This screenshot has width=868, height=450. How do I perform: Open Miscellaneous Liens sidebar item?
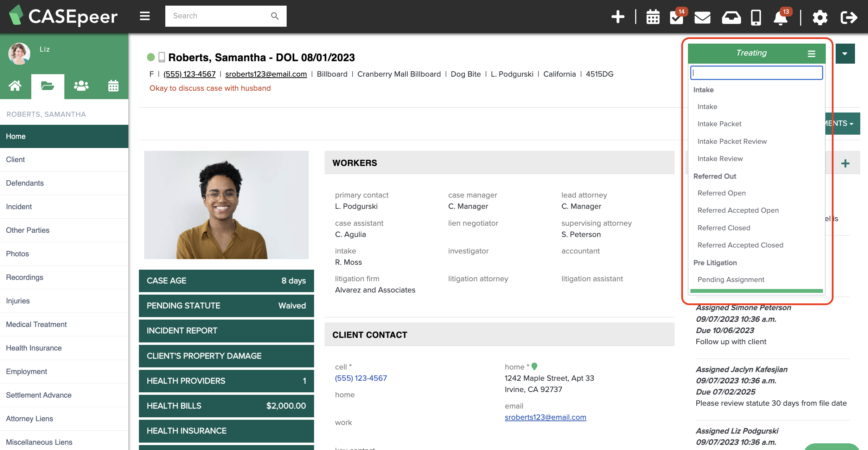pos(64,441)
